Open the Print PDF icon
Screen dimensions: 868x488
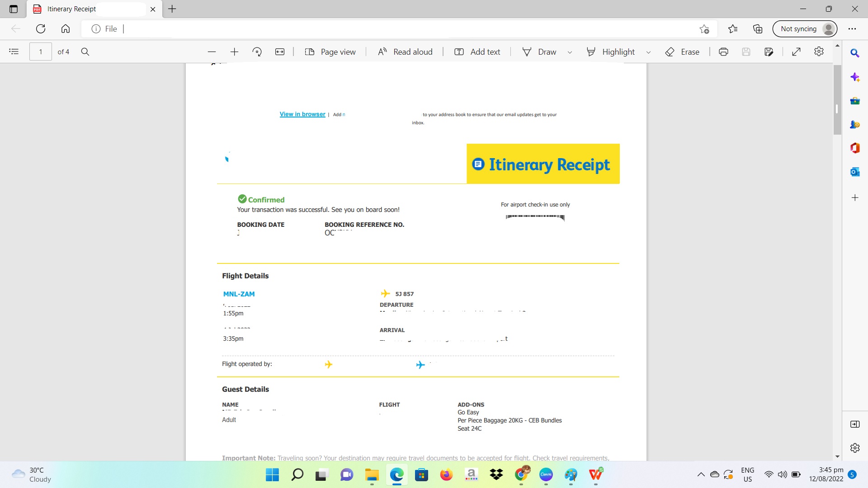pos(723,52)
